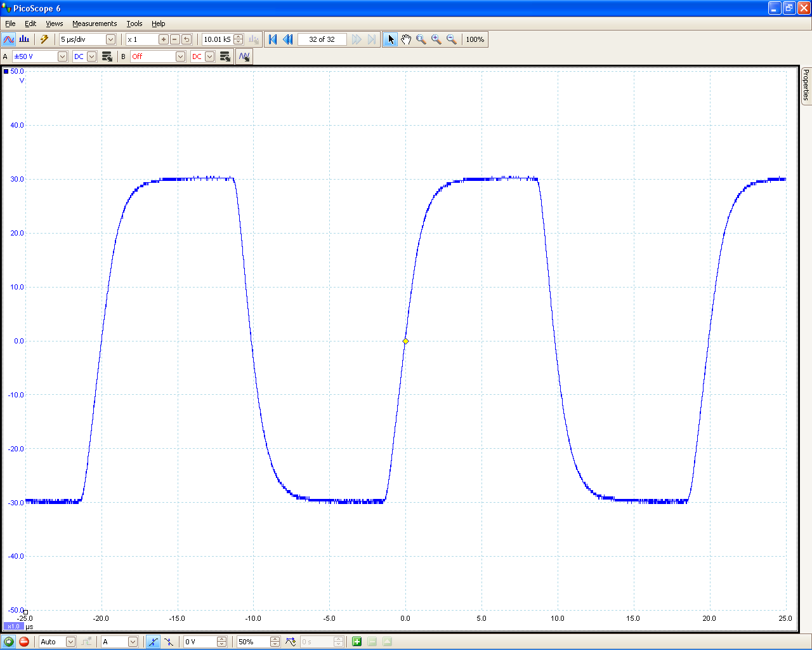Screen dimensions: 812x650
Task: Open channel B Off range dropdown
Action: coord(180,56)
